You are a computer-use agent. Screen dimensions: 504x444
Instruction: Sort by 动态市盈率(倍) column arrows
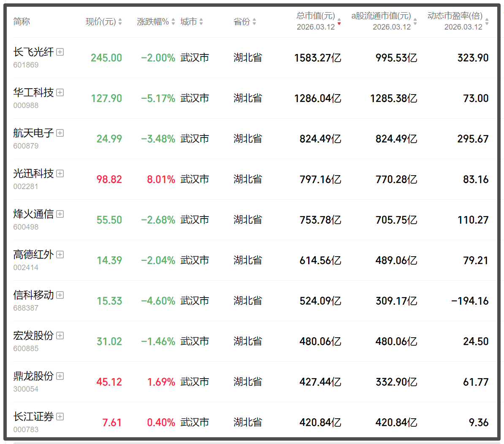487,22
